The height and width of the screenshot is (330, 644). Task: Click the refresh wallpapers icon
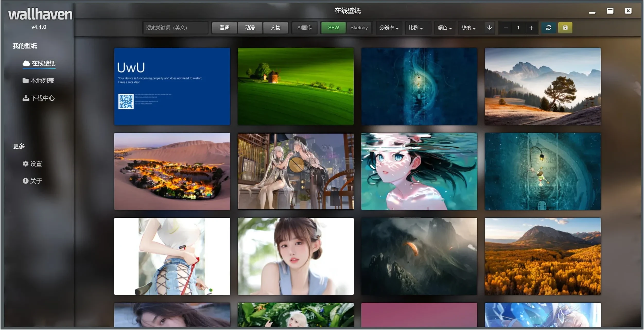549,28
